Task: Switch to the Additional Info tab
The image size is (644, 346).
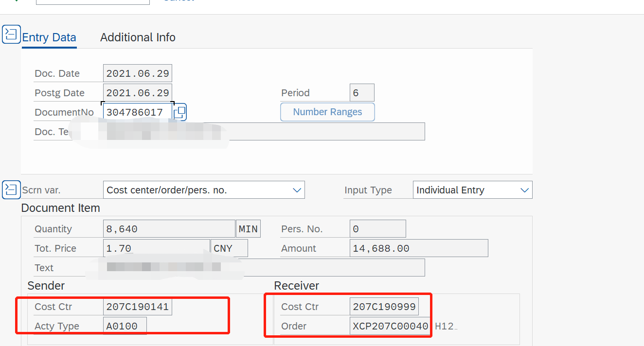Action: pos(138,37)
